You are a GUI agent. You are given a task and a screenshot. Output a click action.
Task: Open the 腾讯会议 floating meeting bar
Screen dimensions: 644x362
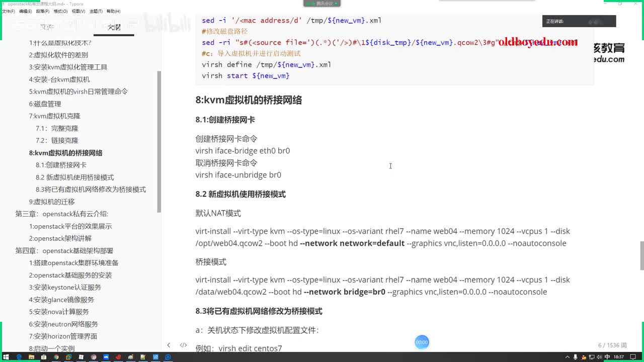coord(322,4)
